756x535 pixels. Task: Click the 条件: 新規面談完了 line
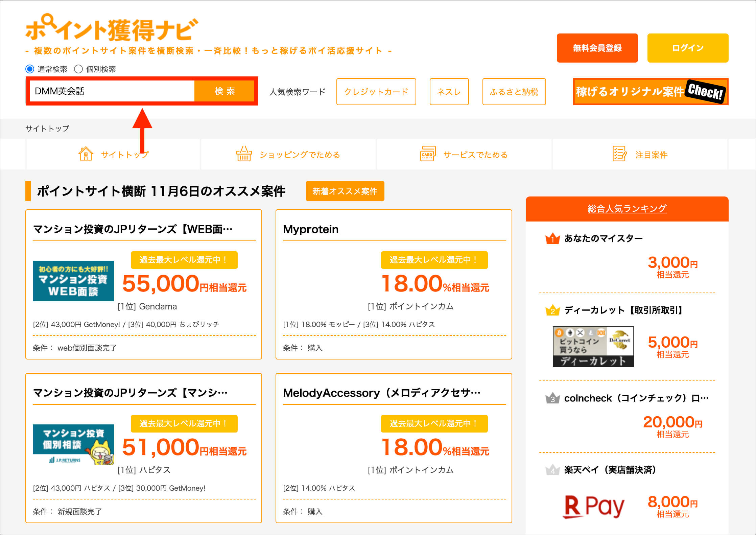click(x=67, y=511)
